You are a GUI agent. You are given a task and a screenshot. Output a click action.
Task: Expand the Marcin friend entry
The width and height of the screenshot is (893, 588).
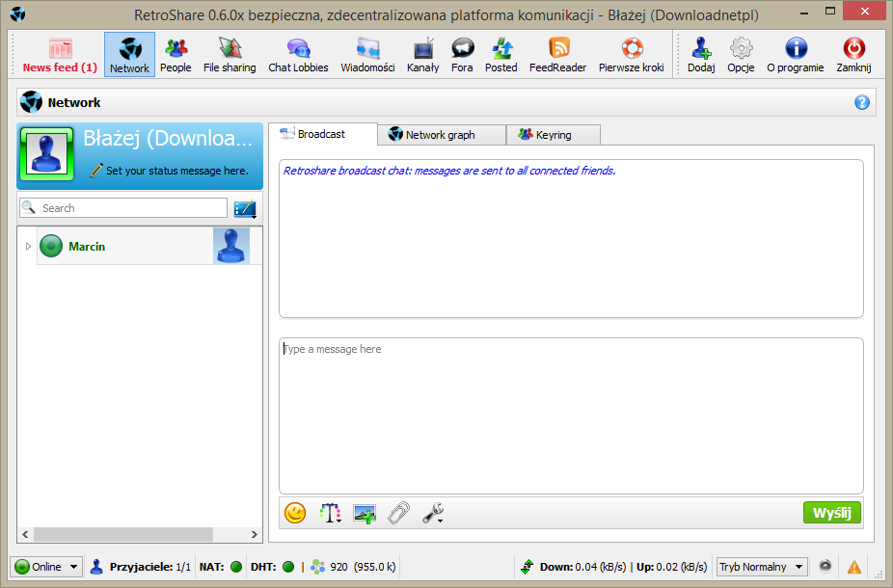coord(28,247)
